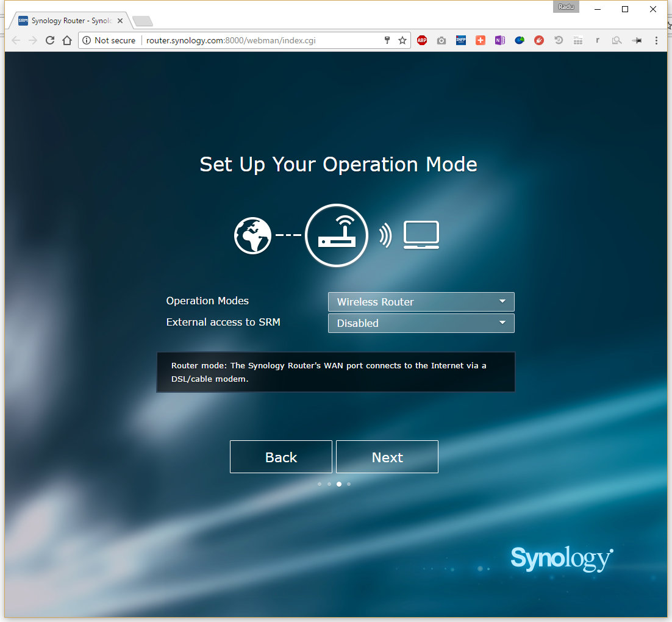This screenshot has height=622, width=672.
Task: Click the INFP extension icon
Action: [x=461, y=40]
